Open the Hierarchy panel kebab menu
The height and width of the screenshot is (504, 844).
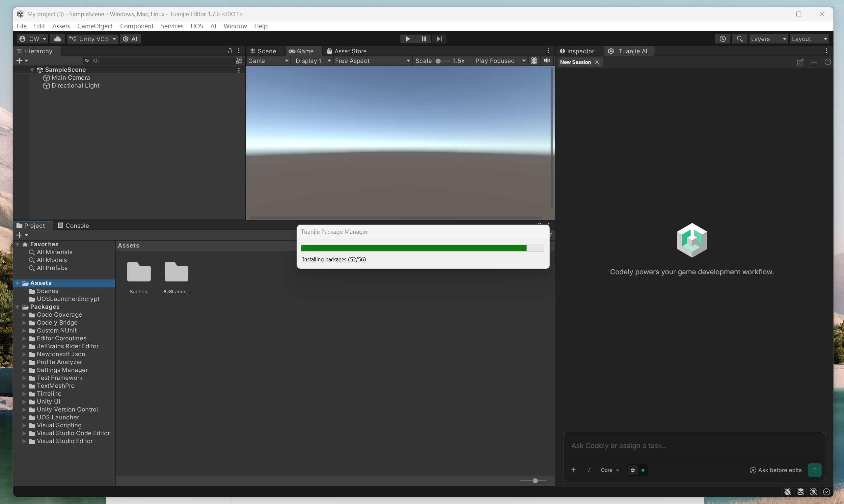tap(239, 51)
